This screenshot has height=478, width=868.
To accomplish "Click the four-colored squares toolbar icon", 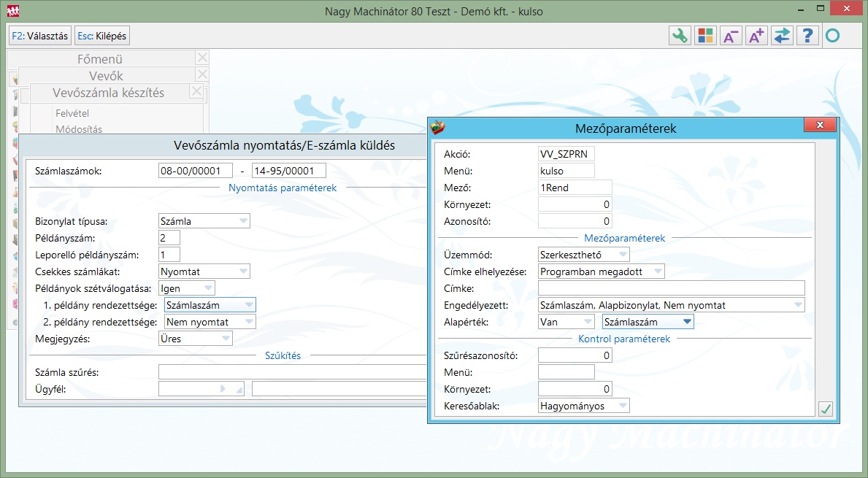I will 705,36.
